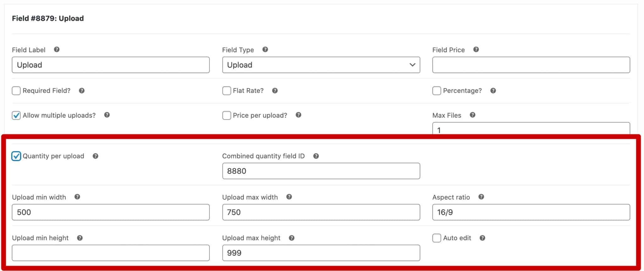
Task: Enable the Required Field? checkbox
Action: [x=16, y=91]
